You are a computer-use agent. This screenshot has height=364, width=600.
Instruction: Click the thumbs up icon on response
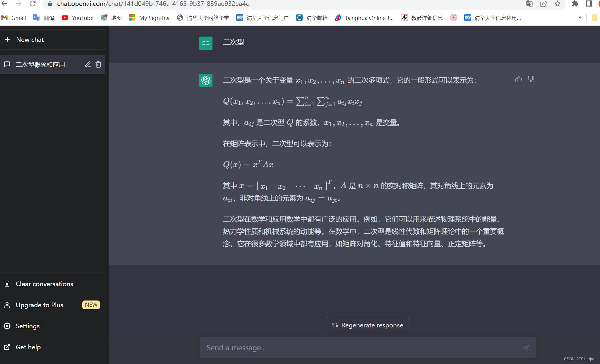(x=519, y=79)
